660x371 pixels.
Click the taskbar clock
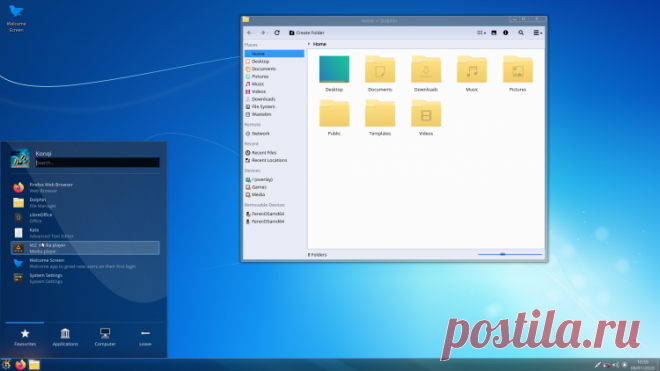643,365
